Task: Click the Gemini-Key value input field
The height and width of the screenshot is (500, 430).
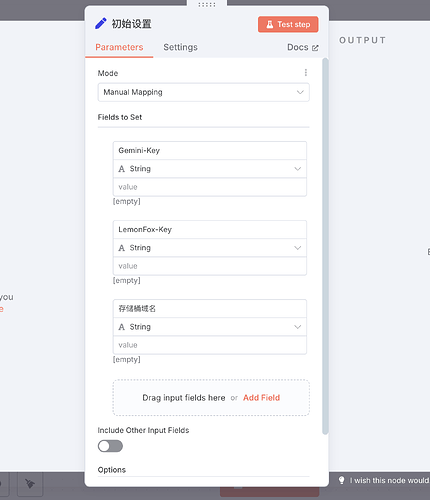Action: tap(210, 187)
